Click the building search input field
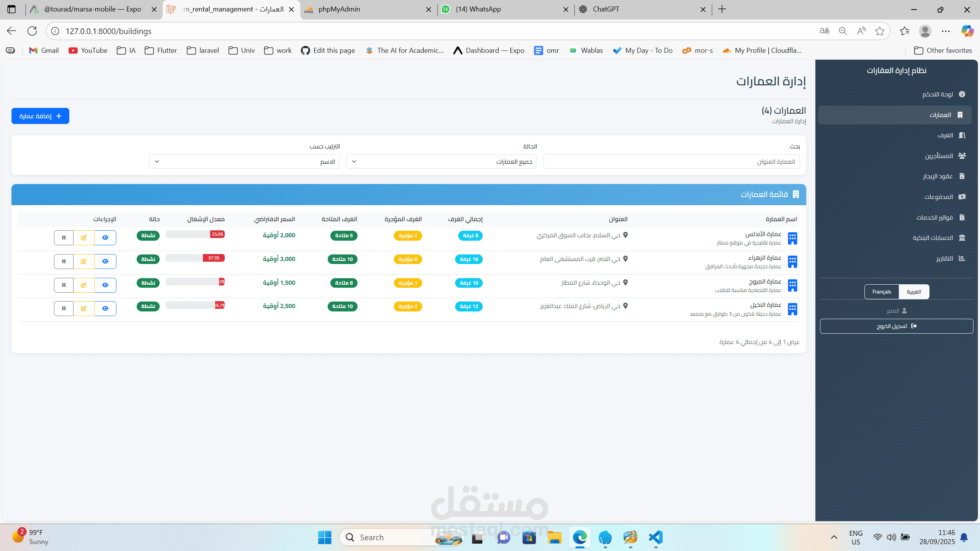 pyautogui.click(x=671, y=161)
